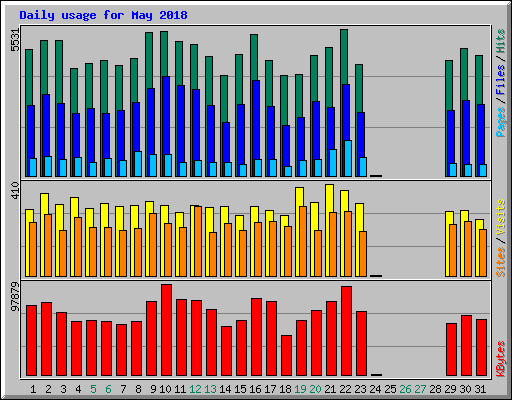This screenshot has height=400, width=512.
Task: Click the blue Files bar for day 16
Action: coord(256,119)
